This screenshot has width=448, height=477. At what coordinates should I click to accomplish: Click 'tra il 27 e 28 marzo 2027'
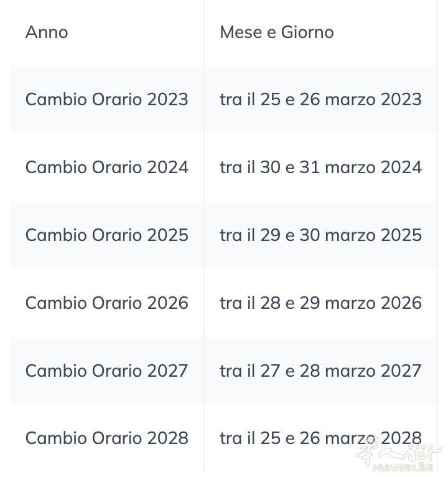coord(320,371)
